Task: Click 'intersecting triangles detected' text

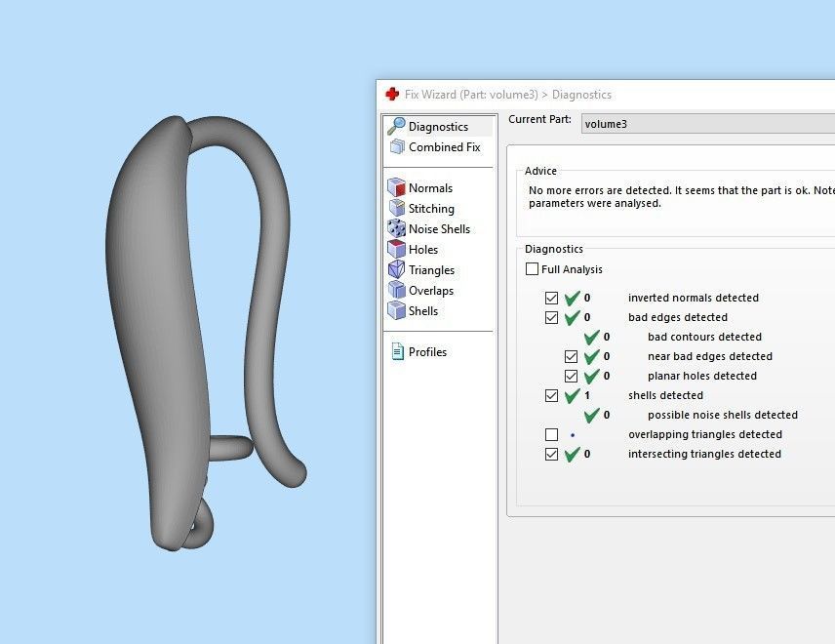Action: (x=704, y=454)
